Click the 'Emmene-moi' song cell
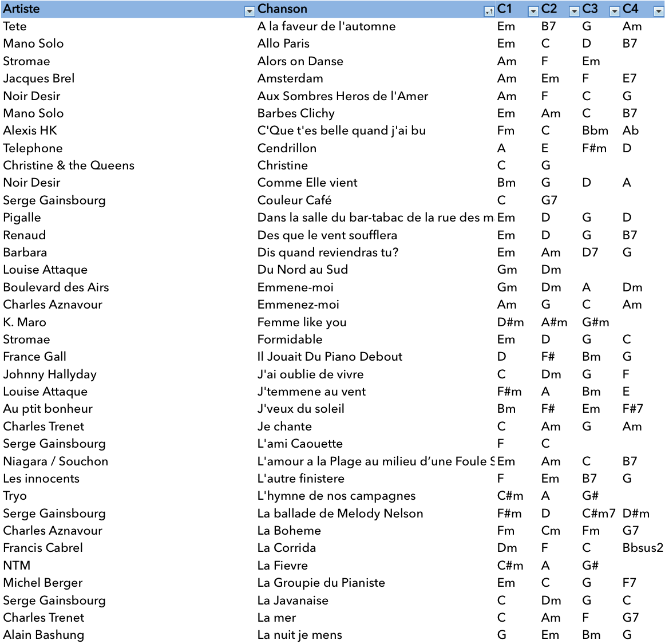Viewport: 665px width, 644px height. click(295, 287)
